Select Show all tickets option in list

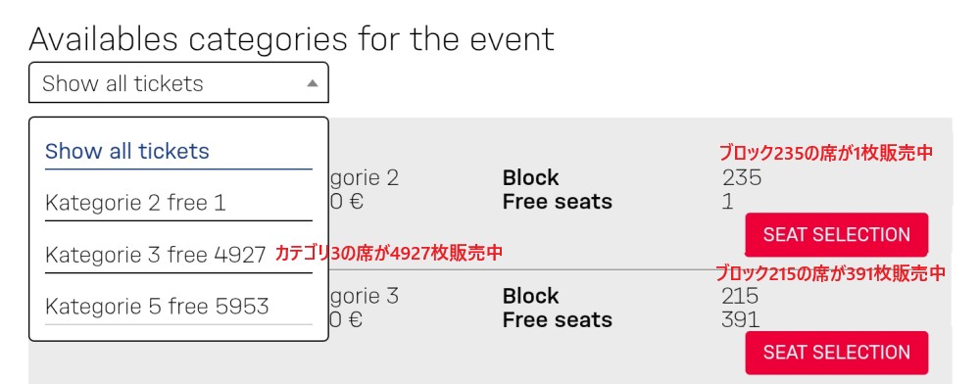coord(178,152)
